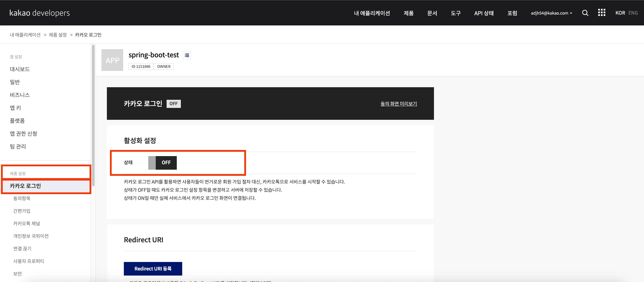
Task: Open 사용자 프로퍼티 in the sidebar
Action: click(x=29, y=261)
